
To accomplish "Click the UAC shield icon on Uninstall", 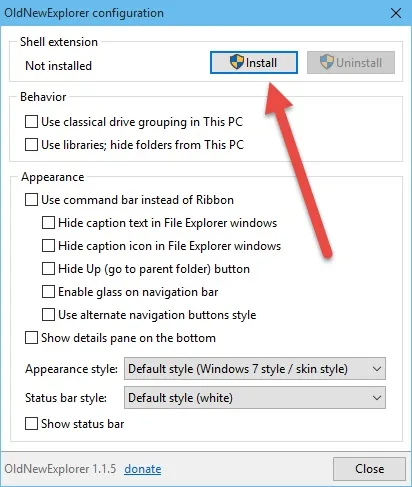I will click(x=327, y=62).
